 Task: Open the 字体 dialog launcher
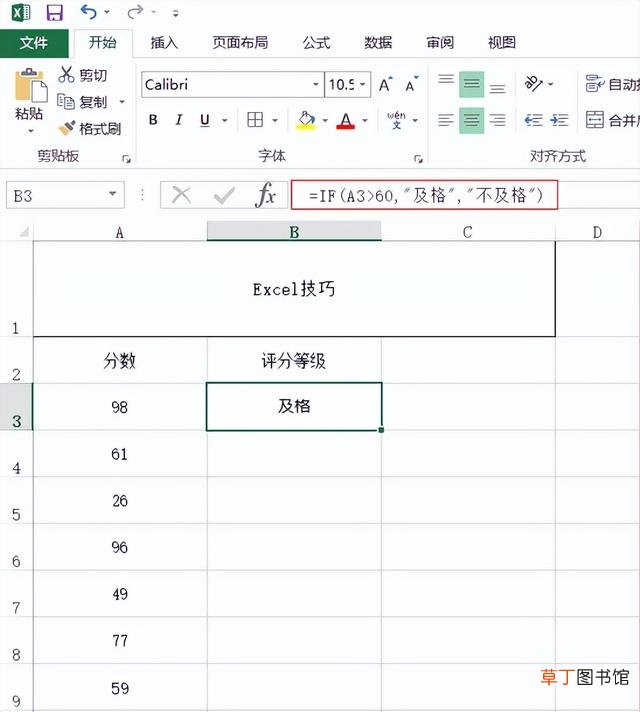tap(418, 159)
